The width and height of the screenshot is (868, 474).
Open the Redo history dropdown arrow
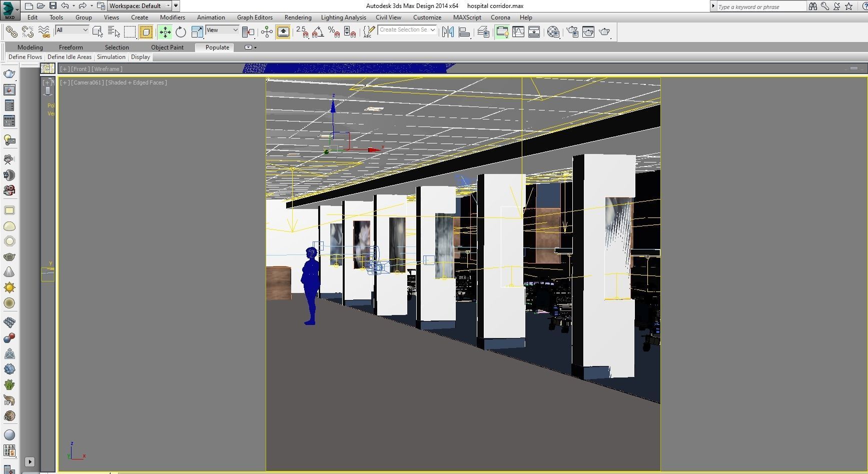pyautogui.click(x=92, y=6)
